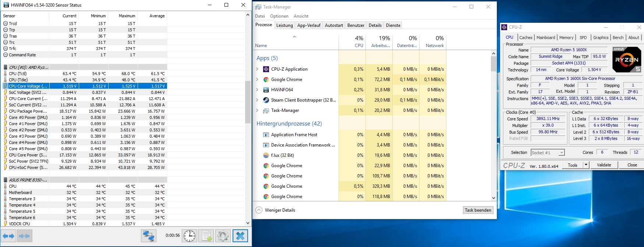This screenshot has width=644, height=247.
Task: Click the Validate button in CPU-Z
Action: coord(604,165)
